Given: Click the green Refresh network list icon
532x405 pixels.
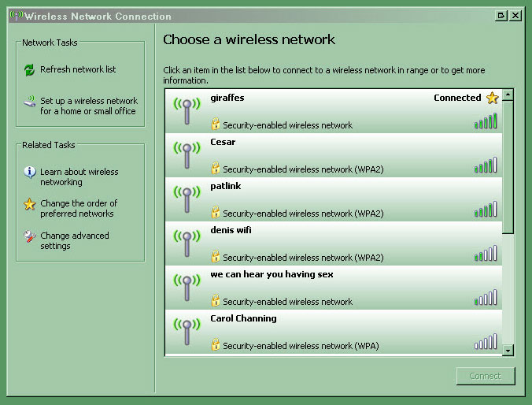Looking at the screenshot, I should click(30, 70).
